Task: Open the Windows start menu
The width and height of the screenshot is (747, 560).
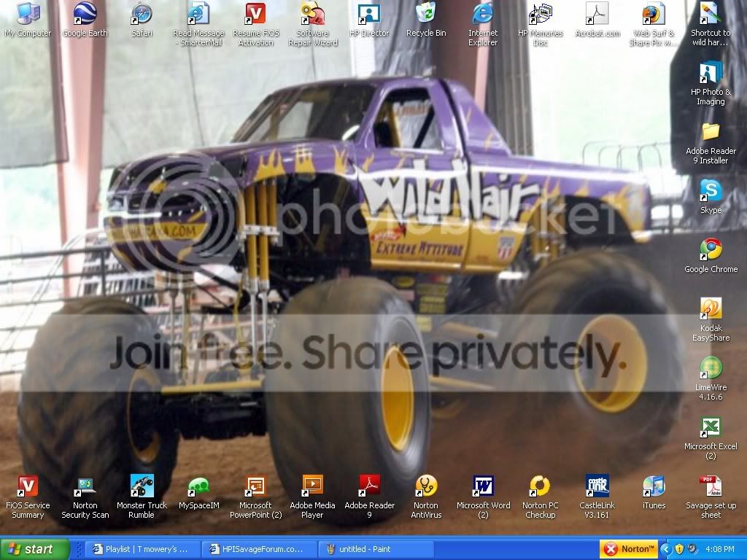Action: click(34, 549)
